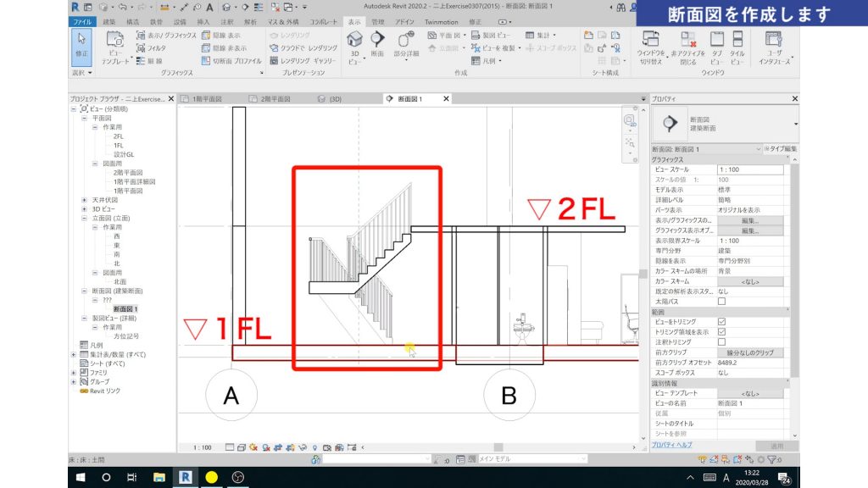Open the 注釈 ribbon tab
This screenshot has height=488, width=868.
[226, 21]
